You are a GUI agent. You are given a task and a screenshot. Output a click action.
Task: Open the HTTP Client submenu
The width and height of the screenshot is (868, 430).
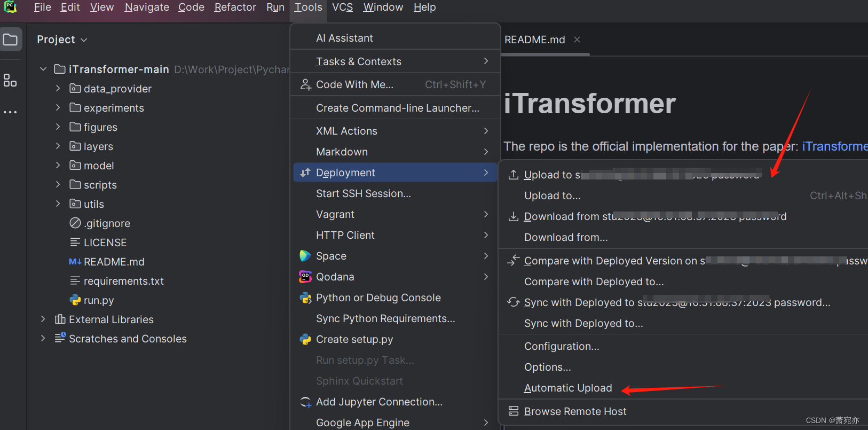395,235
